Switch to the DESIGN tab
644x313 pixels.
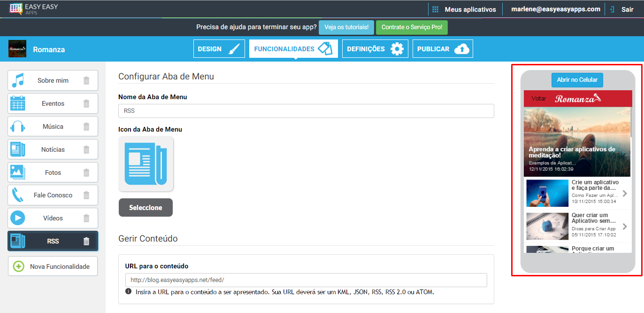pos(219,48)
